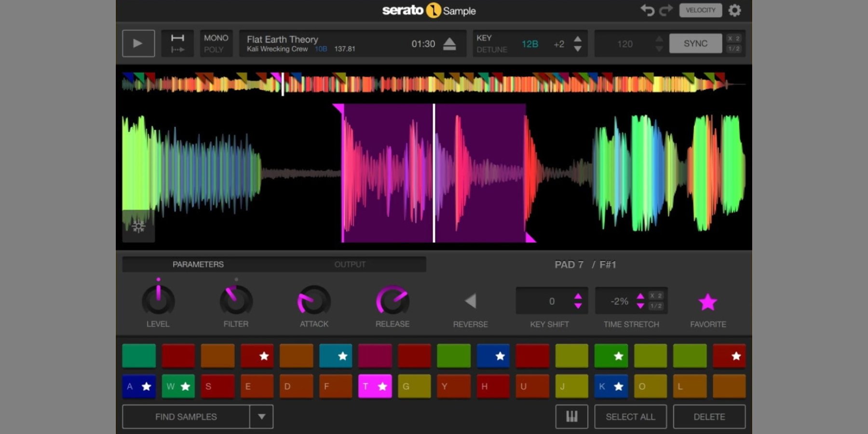The width and height of the screenshot is (868, 434).
Task: Click FIND SAMPLES button
Action: click(186, 417)
